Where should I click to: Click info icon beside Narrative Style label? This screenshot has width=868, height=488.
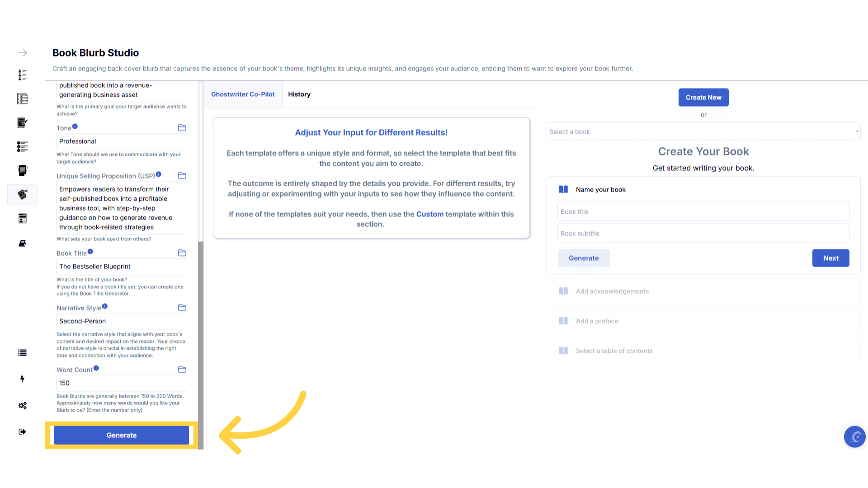pyautogui.click(x=105, y=306)
